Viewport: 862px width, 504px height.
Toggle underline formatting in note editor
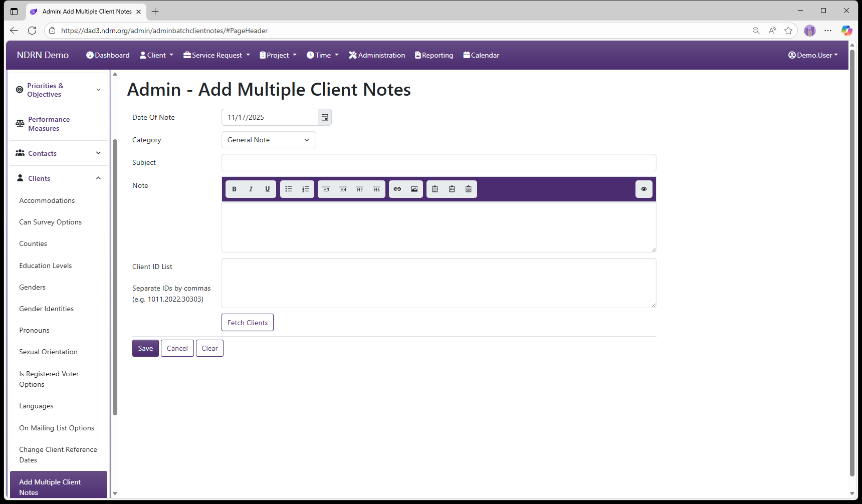[x=268, y=189]
